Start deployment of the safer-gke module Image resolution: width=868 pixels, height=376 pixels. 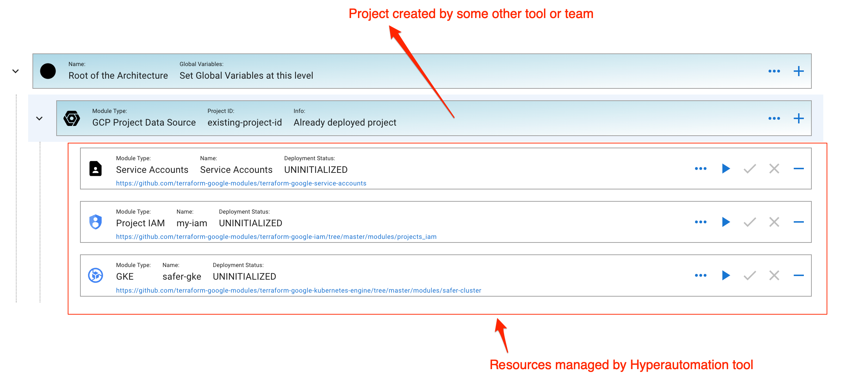pyautogui.click(x=726, y=275)
